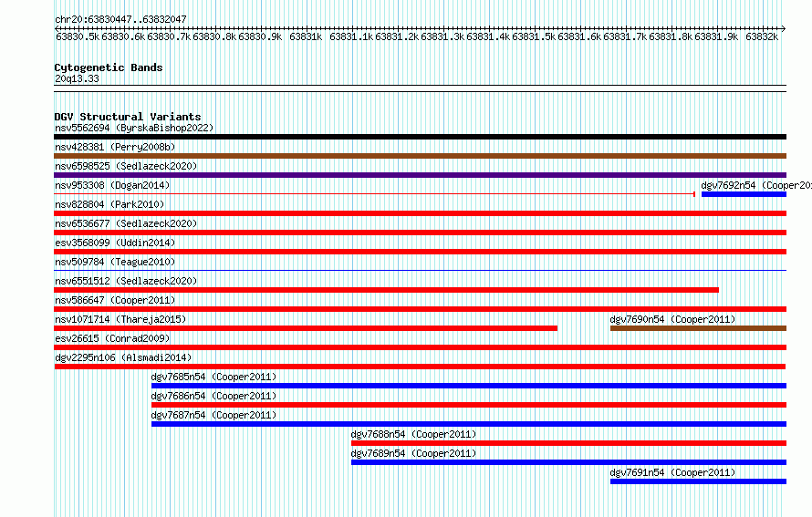Select the 20q13.33 band label

tap(77, 78)
